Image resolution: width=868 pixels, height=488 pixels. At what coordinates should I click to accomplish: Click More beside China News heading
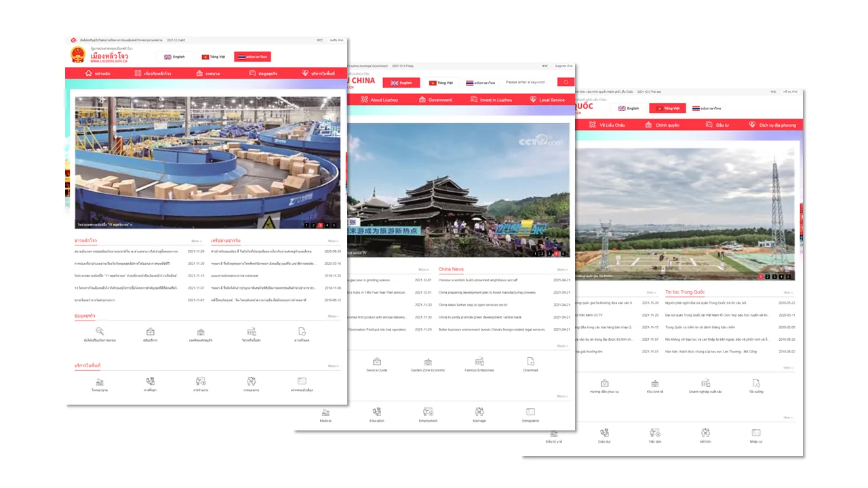coord(562,270)
